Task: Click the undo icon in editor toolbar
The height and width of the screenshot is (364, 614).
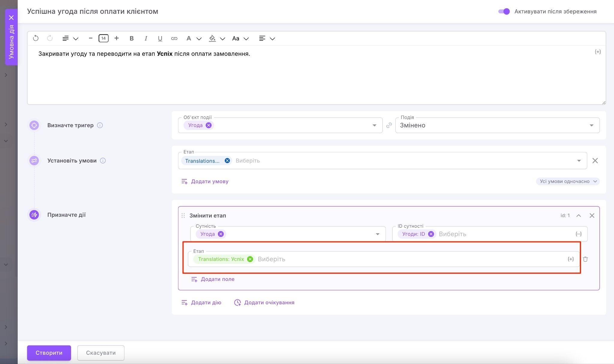Action: (x=36, y=38)
